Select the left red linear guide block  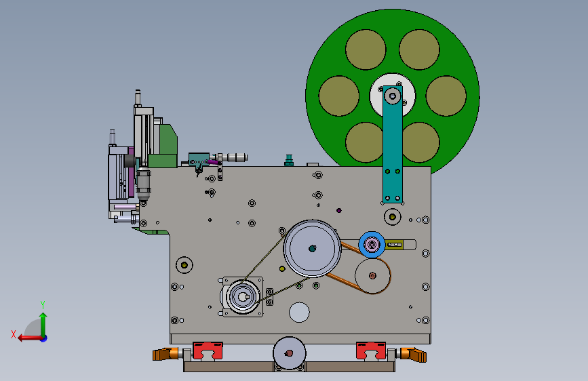[208, 350]
